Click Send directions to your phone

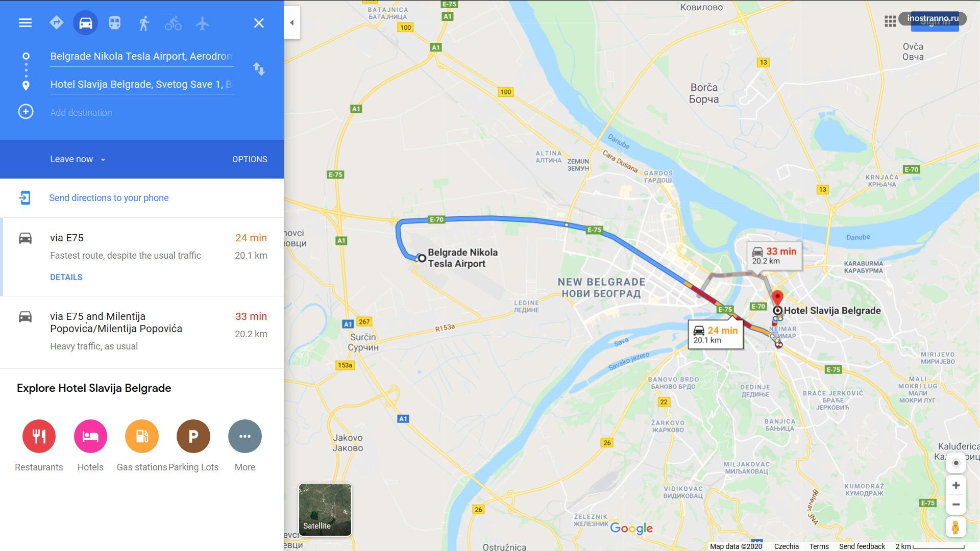pyautogui.click(x=109, y=198)
